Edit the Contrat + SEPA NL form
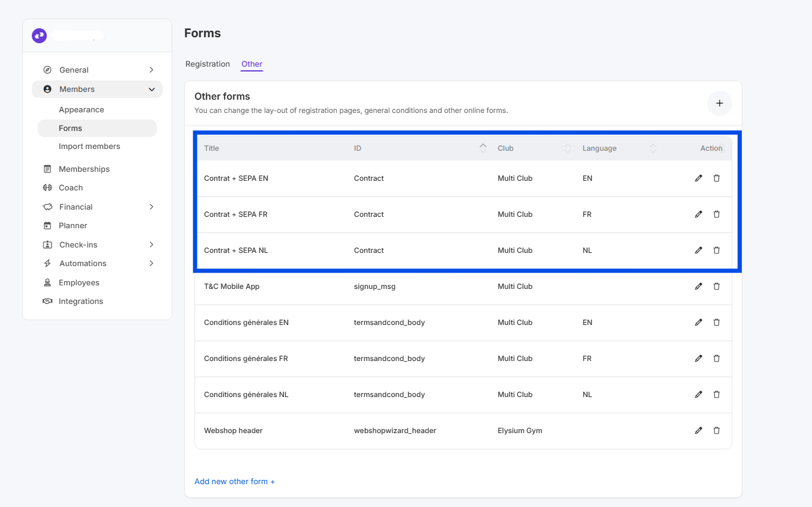 point(699,250)
